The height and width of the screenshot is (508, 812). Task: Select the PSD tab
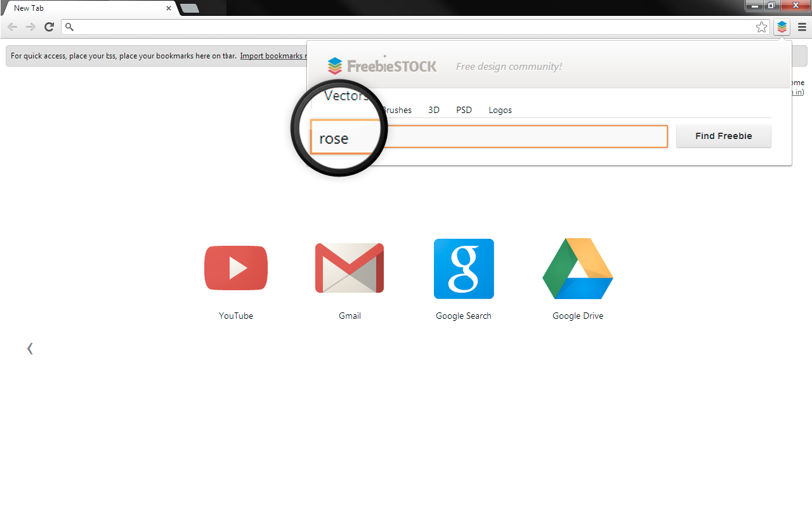[464, 110]
